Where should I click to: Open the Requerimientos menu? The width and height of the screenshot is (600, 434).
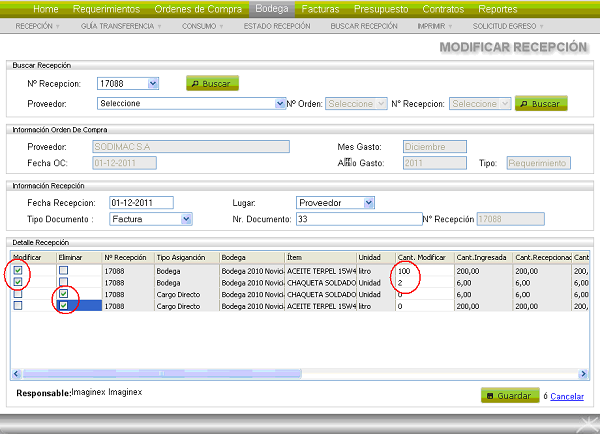click(106, 9)
